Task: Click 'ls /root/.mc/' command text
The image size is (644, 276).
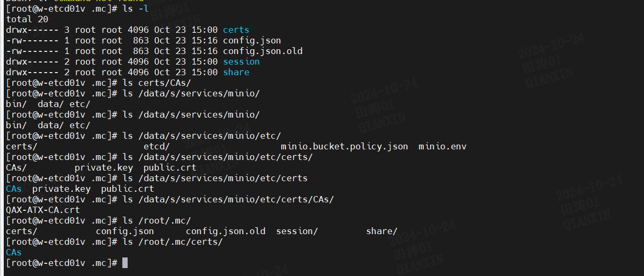Action: tap(157, 220)
